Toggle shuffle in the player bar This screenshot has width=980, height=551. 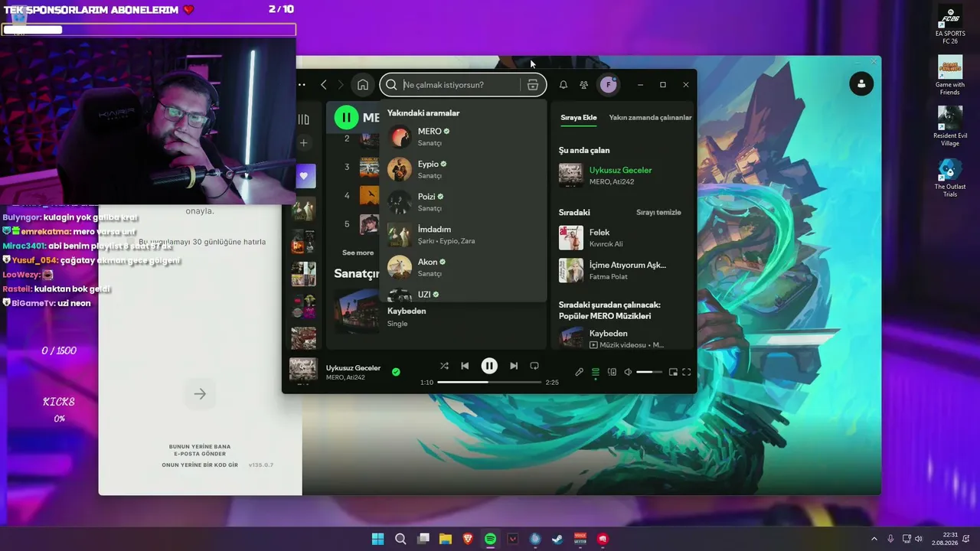444,366
